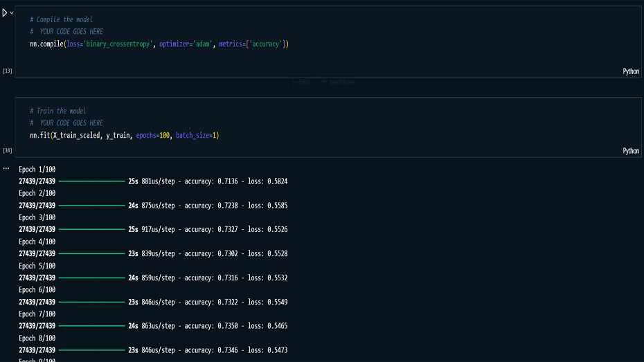Click the Epoch 4/100 progress bar

pyautogui.click(x=91, y=254)
